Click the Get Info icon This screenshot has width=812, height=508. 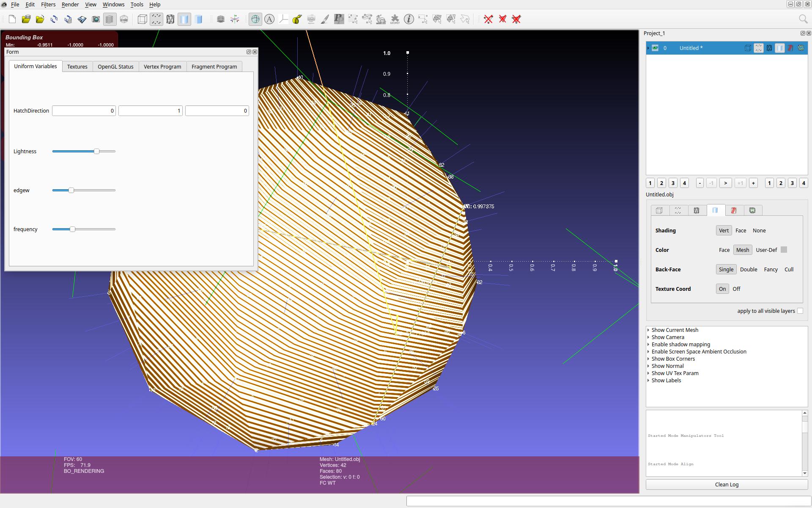[409, 19]
